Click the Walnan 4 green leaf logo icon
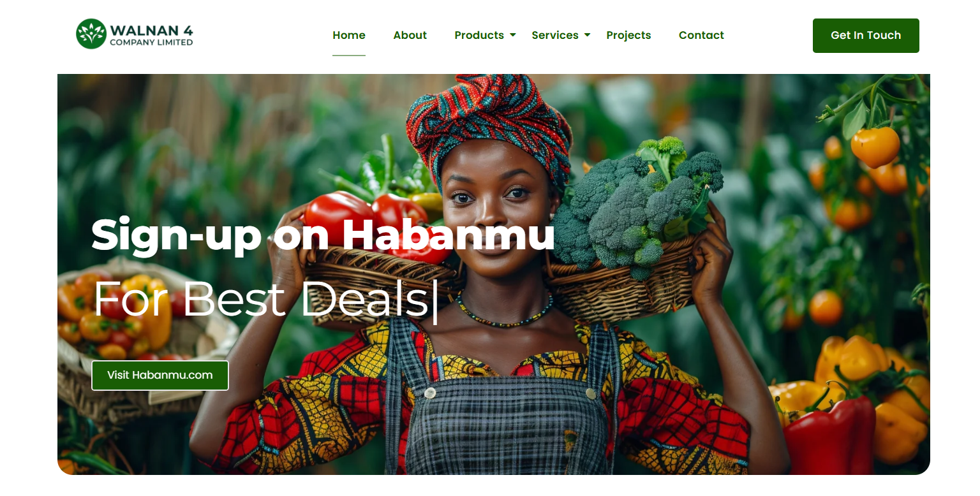Viewport: 980px width, 496px height. click(x=91, y=34)
